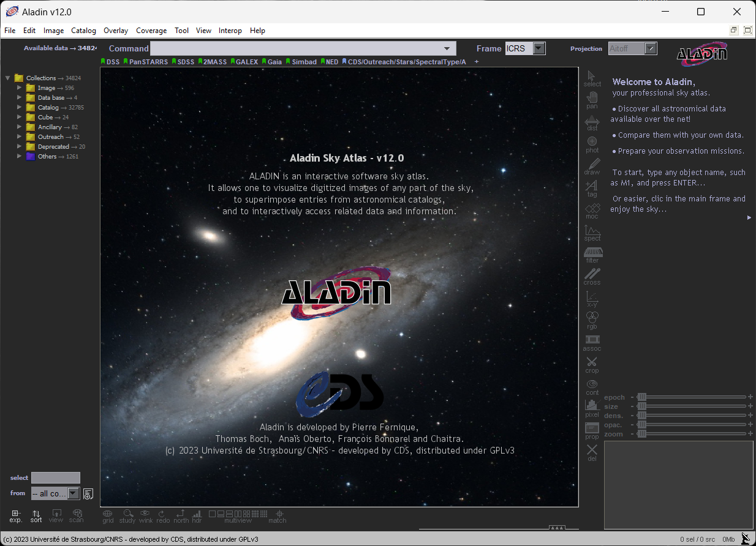Click the zoom slider handle
Image resolution: width=756 pixels, height=546 pixels.
coord(641,434)
